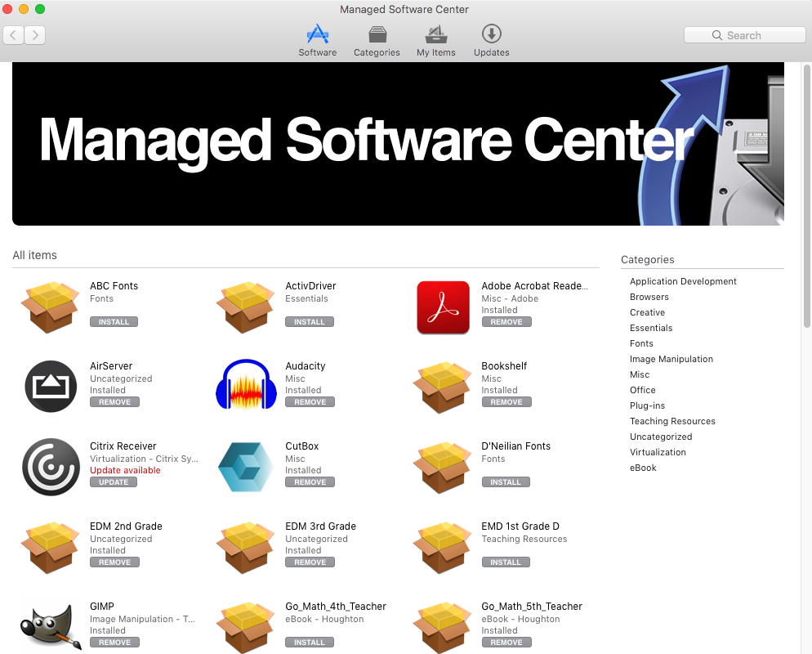Click the Search field
The width and height of the screenshot is (812, 654).
[x=743, y=34]
